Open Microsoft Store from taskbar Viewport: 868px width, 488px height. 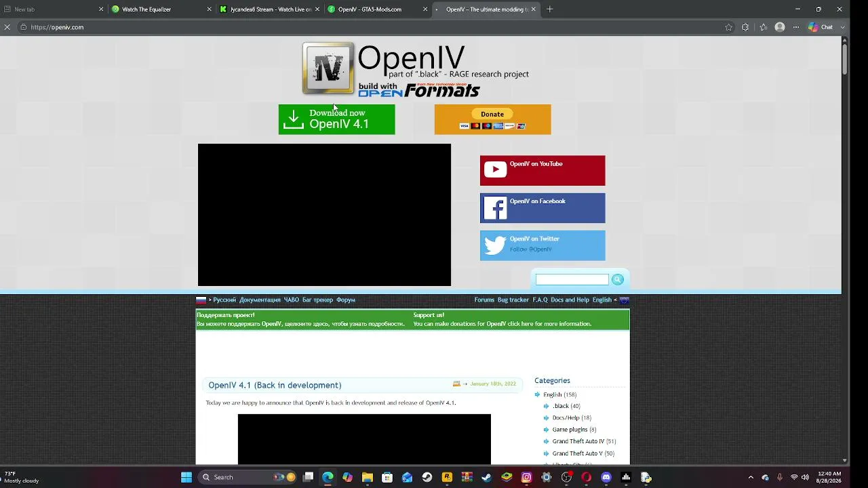(x=387, y=477)
